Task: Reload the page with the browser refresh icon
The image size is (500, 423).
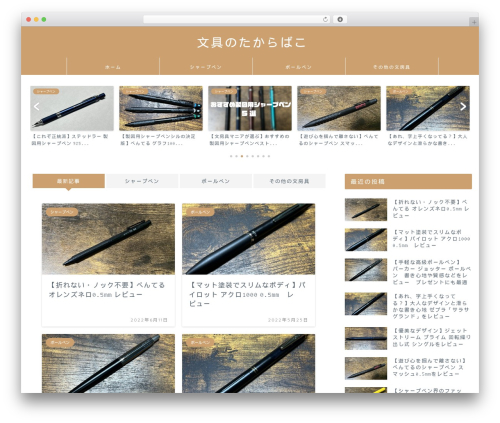Action: point(325,19)
